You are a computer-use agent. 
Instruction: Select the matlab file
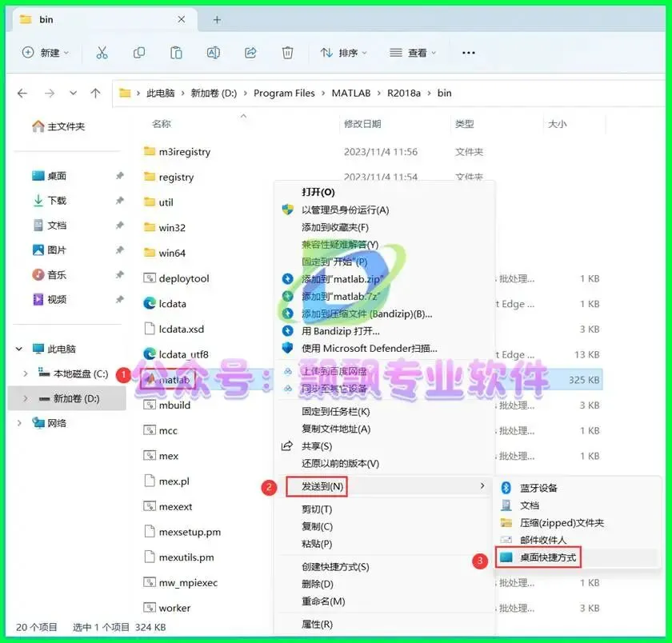pos(167,380)
